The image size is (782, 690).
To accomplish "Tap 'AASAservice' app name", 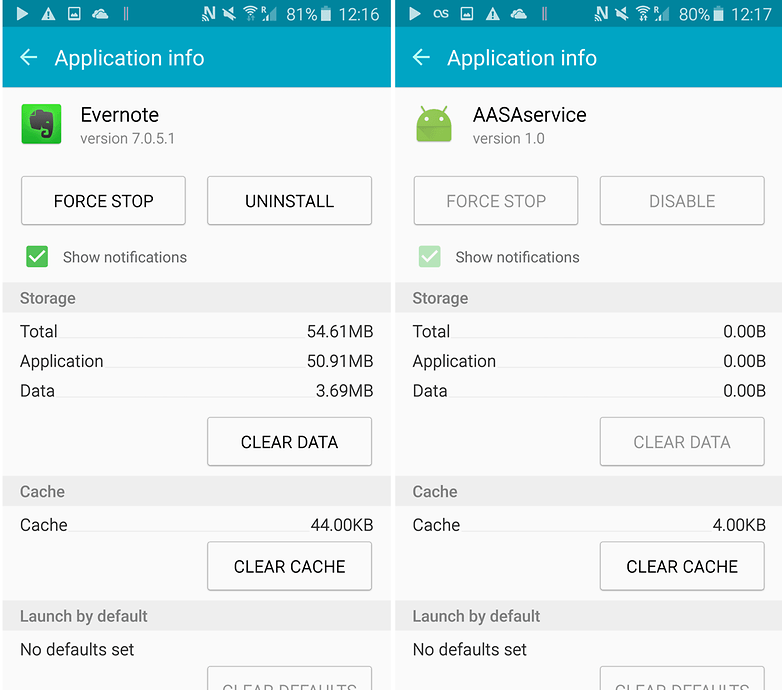I will pos(530,115).
